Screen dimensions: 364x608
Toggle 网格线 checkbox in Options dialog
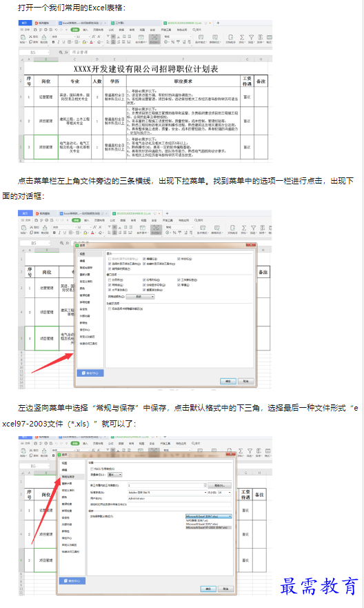pos(110,285)
